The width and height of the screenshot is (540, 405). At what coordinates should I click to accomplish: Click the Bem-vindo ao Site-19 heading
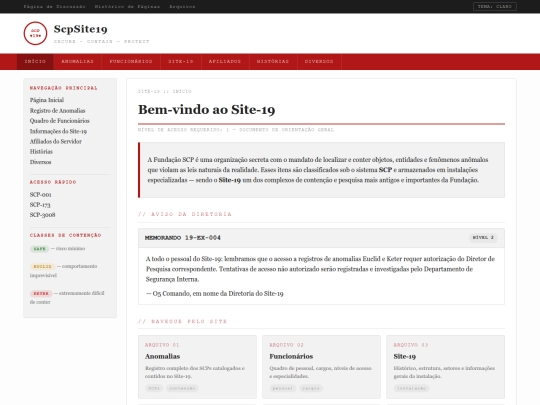tap(207, 110)
